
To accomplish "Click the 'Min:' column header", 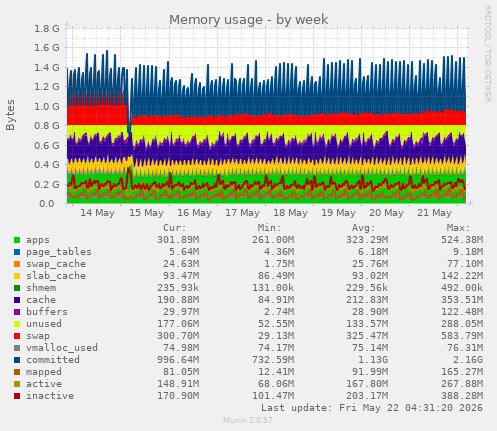I will (269, 228).
